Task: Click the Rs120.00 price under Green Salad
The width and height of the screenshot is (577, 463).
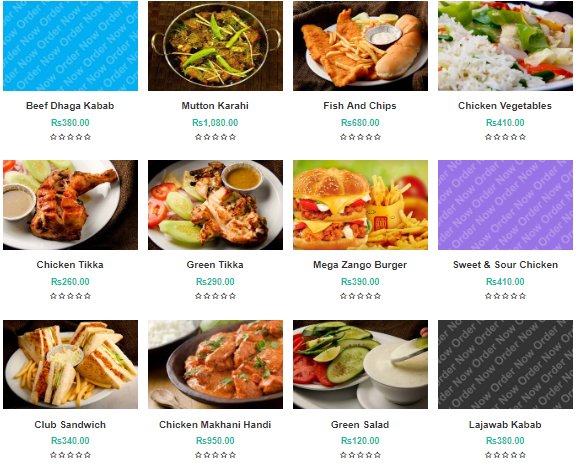Action: [x=360, y=441]
